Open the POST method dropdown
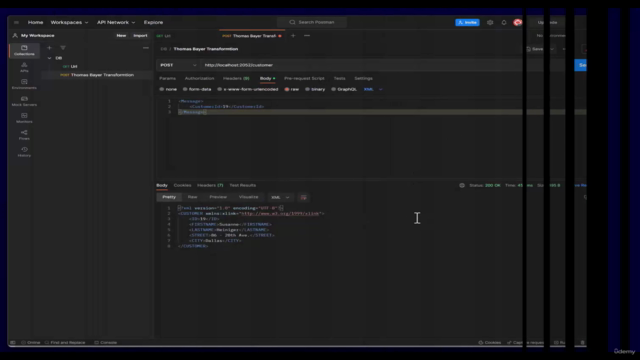The image size is (640, 360). [x=178, y=65]
